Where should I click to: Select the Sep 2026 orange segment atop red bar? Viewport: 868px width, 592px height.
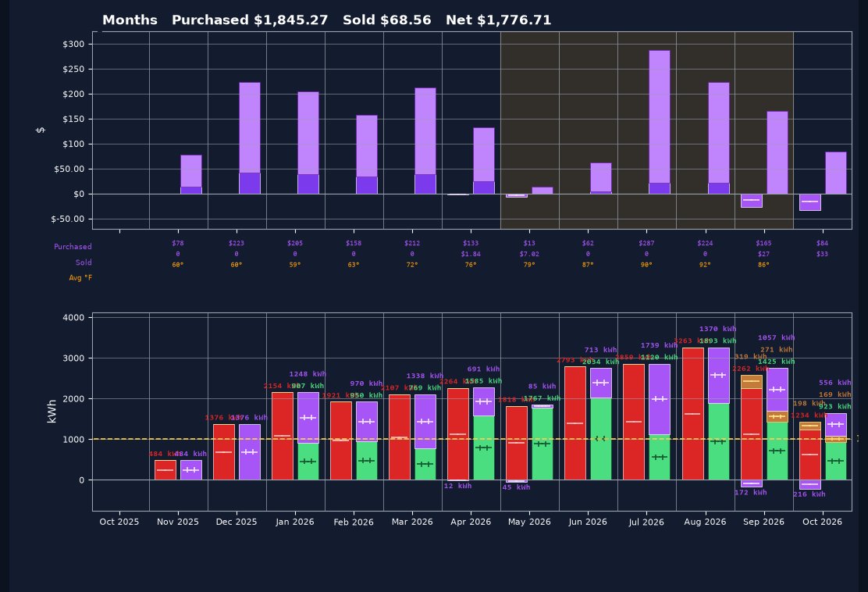(751, 382)
